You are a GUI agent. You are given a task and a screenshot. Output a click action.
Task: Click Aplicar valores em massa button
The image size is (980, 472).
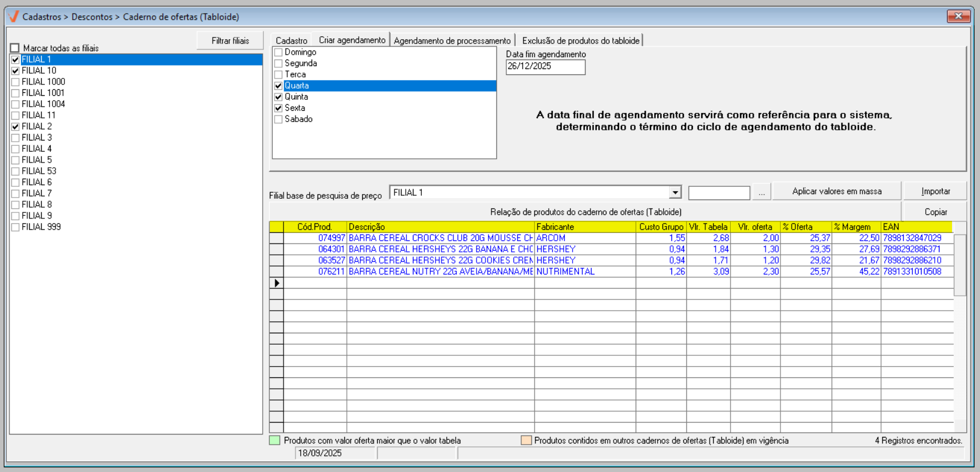[836, 191]
